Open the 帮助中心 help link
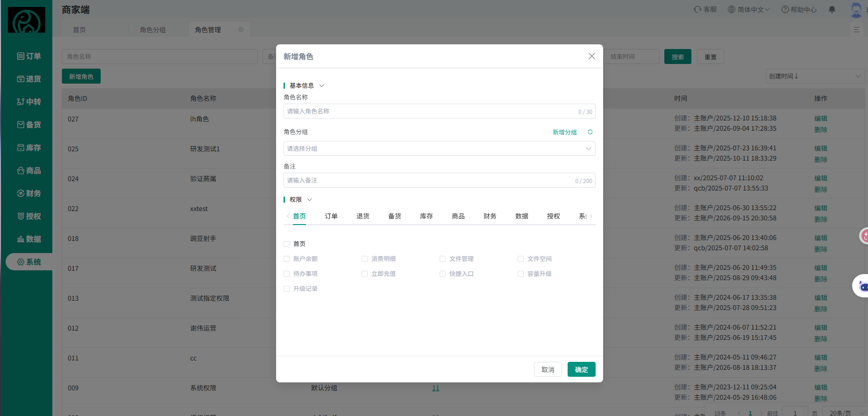The width and height of the screenshot is (868, 416). 799,9
